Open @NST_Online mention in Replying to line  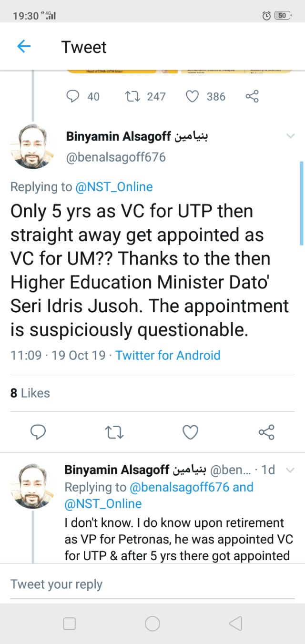point(114,187)
